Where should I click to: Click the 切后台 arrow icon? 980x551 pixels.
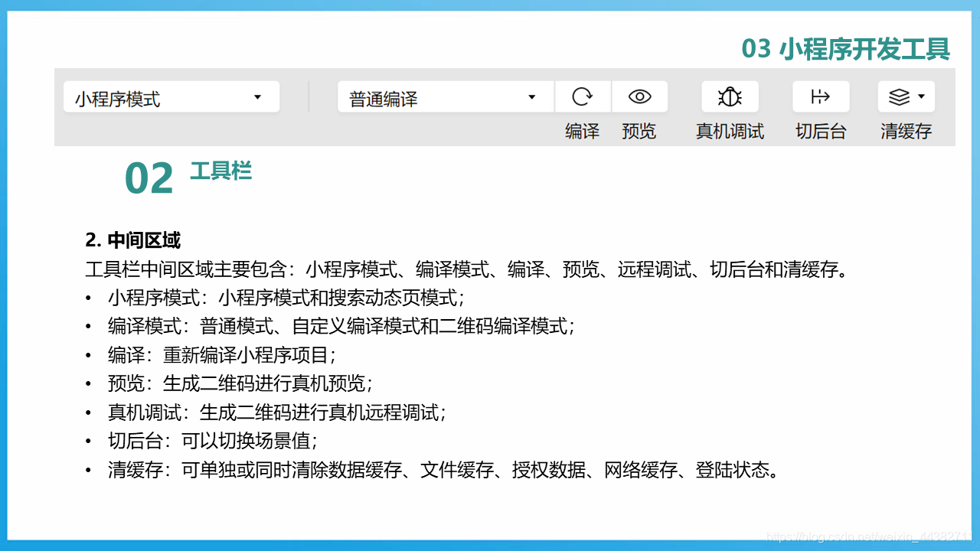point(821,96)
